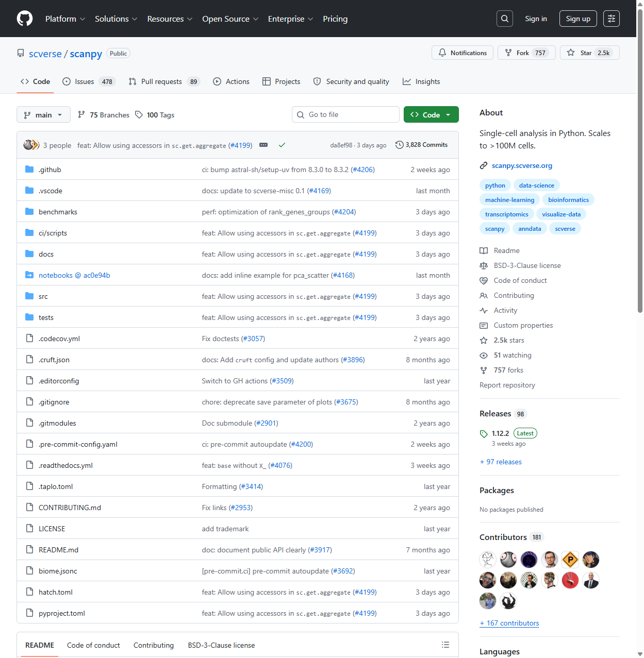Open the benchmarks folder

[x=58, y=212]
